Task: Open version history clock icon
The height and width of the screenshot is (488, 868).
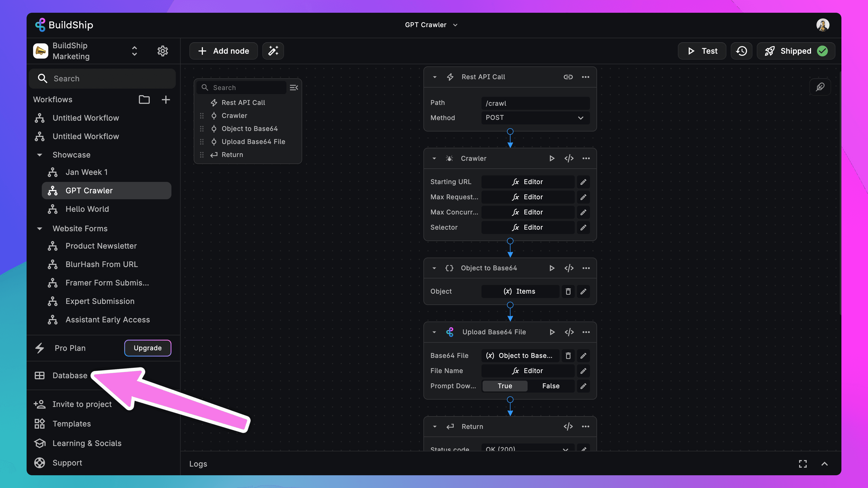Action: click(x=741, y=51)
